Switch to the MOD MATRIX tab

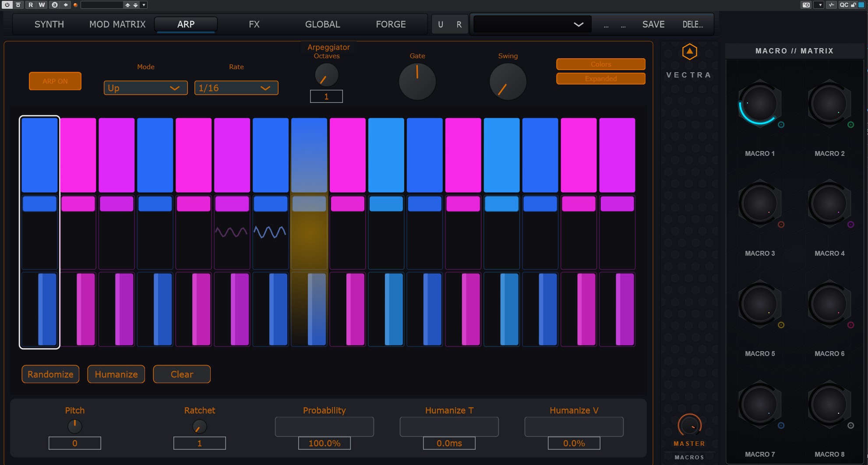117,25
